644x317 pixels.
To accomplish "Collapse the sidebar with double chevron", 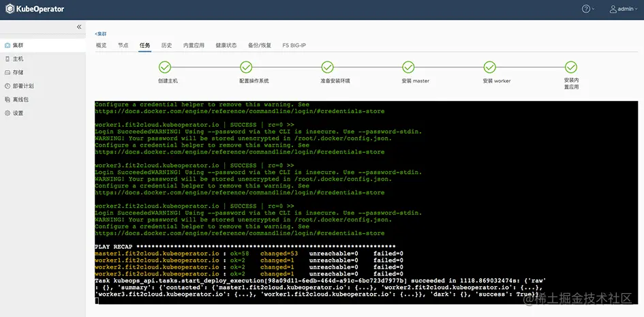I will click(x=79, y=27).
